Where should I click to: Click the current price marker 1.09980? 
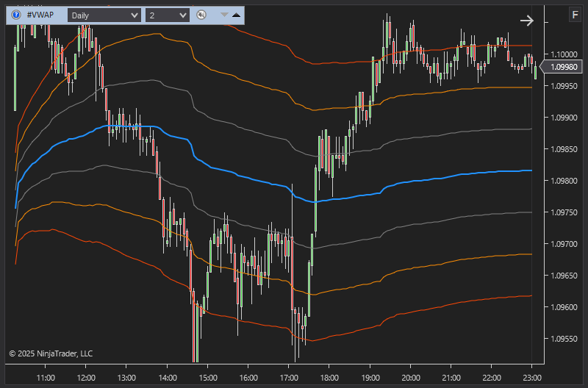563,68
